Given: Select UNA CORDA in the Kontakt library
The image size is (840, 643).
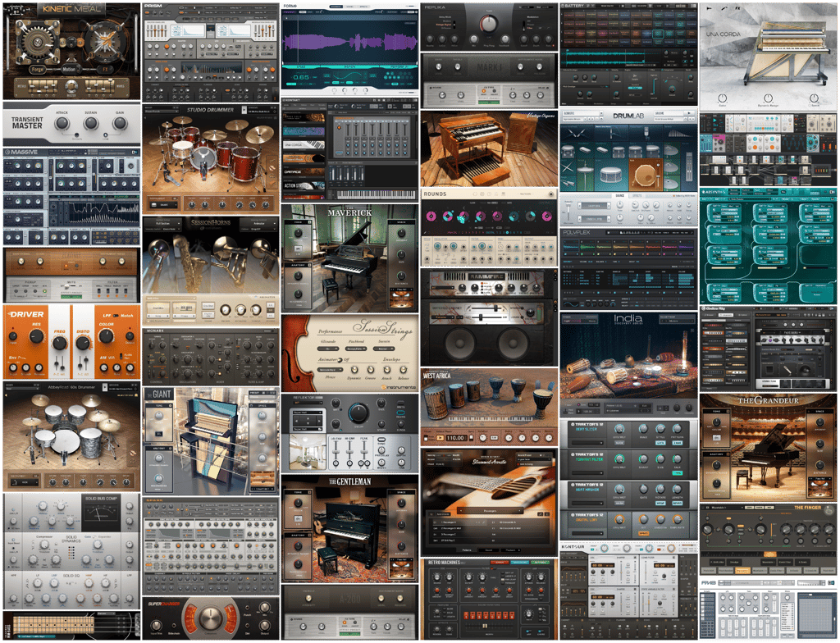Looking at the screenshot, I should click(304, 144).
